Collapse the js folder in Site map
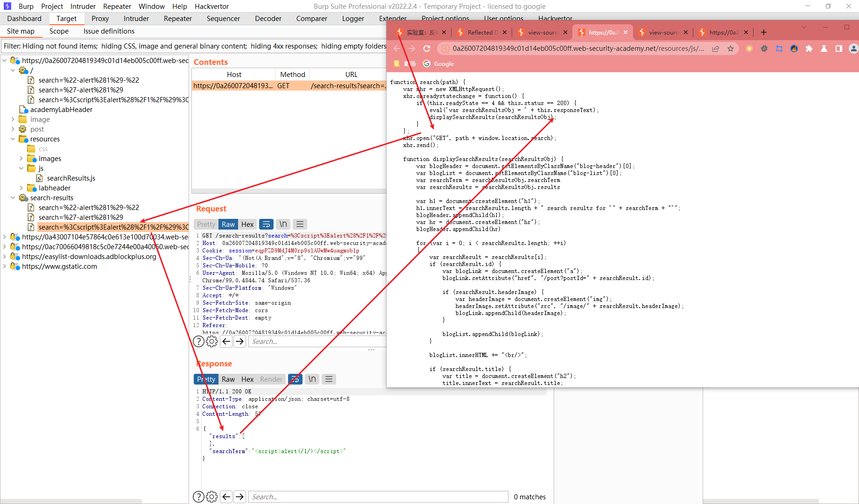The height and width of the screenshot is (504, 859). click(x=21, y=168)
